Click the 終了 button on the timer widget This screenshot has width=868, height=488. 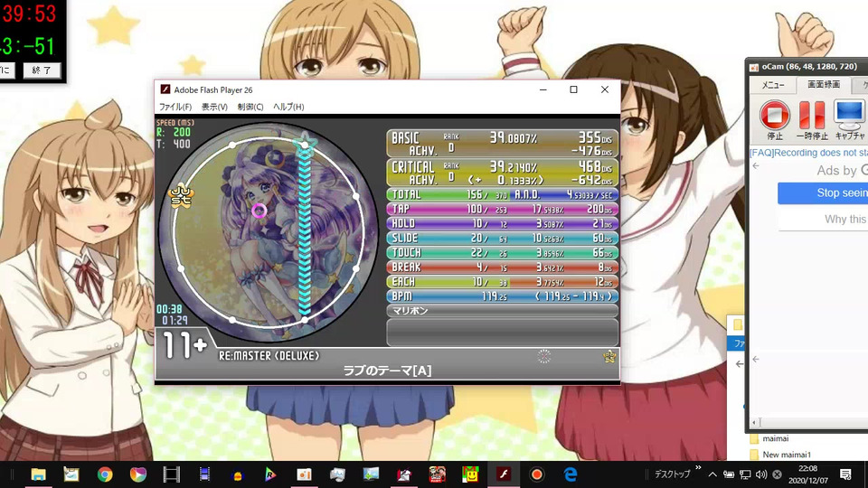[42, 70]
